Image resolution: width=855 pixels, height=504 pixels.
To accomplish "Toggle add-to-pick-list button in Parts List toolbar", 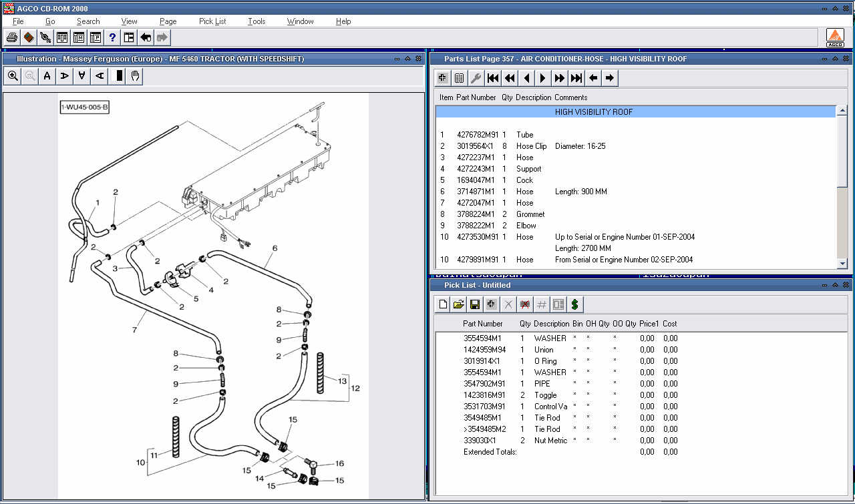I will [x=443, y=78].
